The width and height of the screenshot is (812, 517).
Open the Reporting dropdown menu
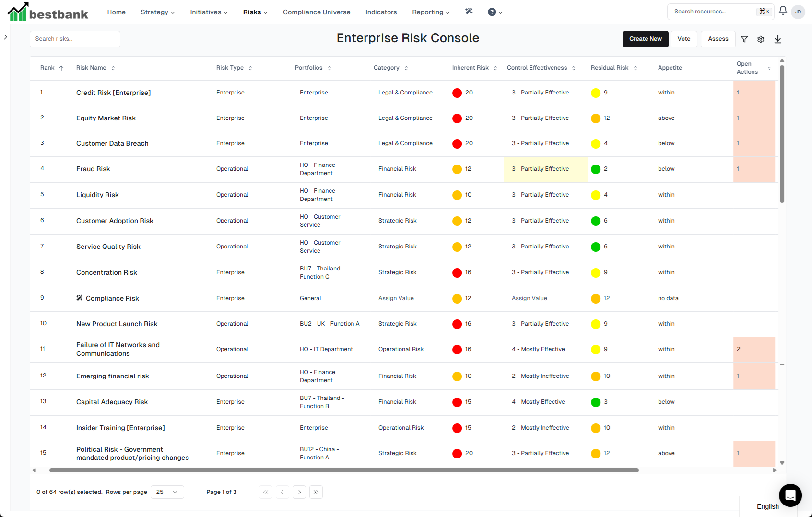pos(430,12)
